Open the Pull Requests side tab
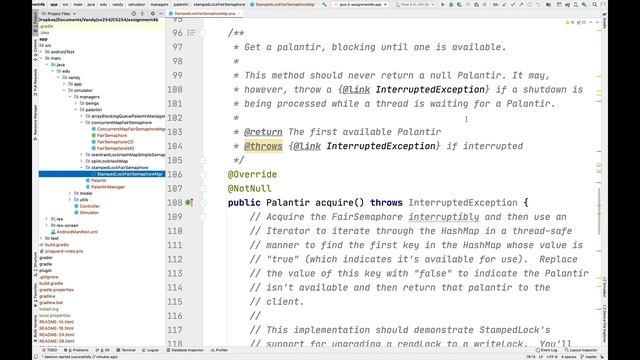640x360 pixels. 36,82
